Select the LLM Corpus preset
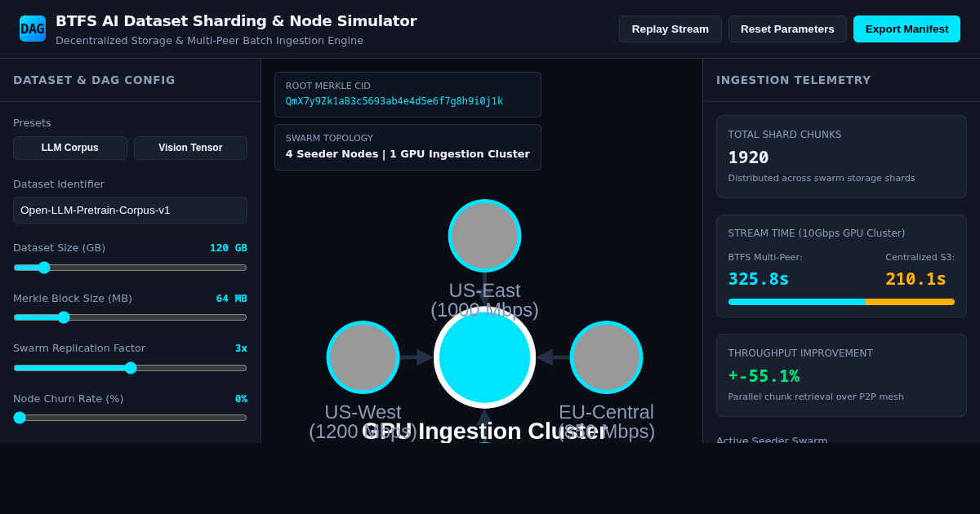This screenshot has height=514, width=980. pos(70,148)
